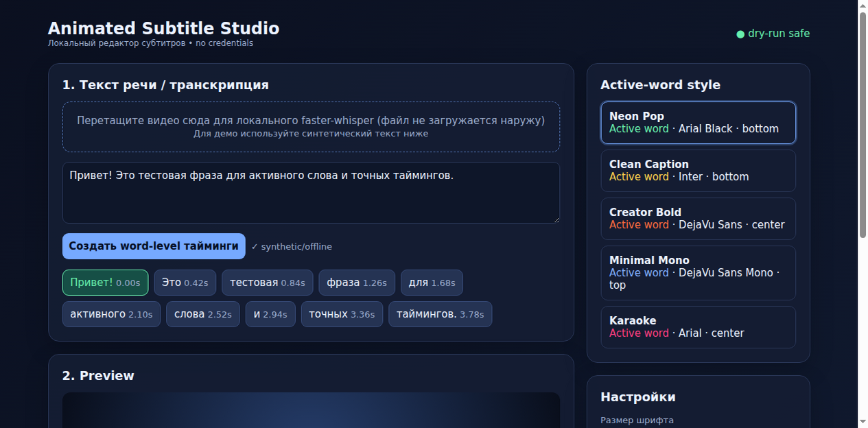The width and height of the screenshot is (868, 428).
Task: Click the Animated Subtitle Studio title
Action: tap(163, 28)
